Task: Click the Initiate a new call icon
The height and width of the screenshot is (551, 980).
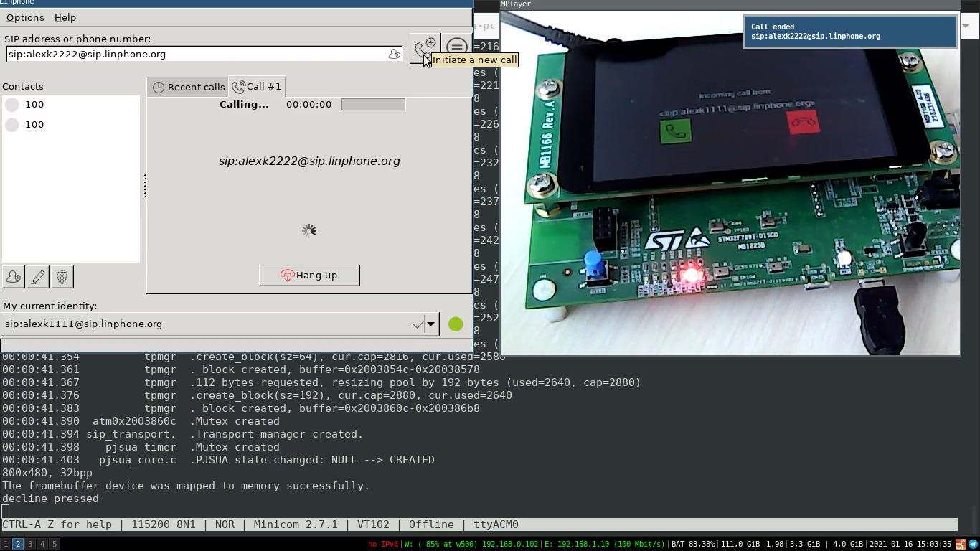Action: tap(425, 48)
